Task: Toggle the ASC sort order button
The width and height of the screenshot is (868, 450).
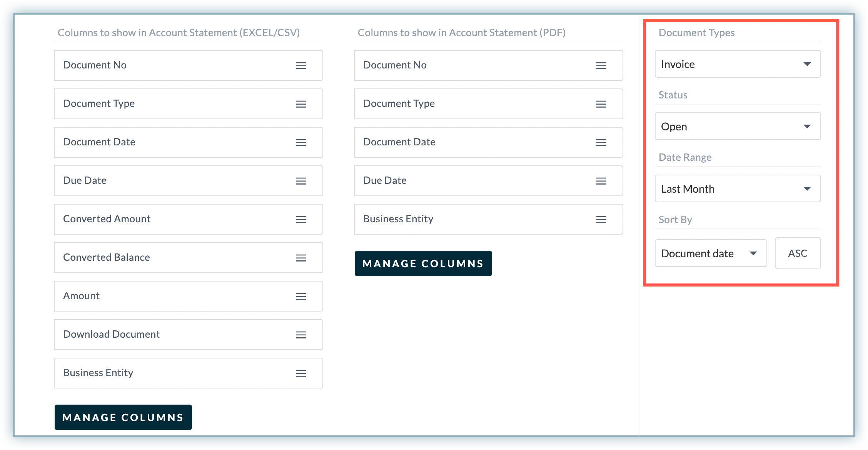Action: coord(798,253)
